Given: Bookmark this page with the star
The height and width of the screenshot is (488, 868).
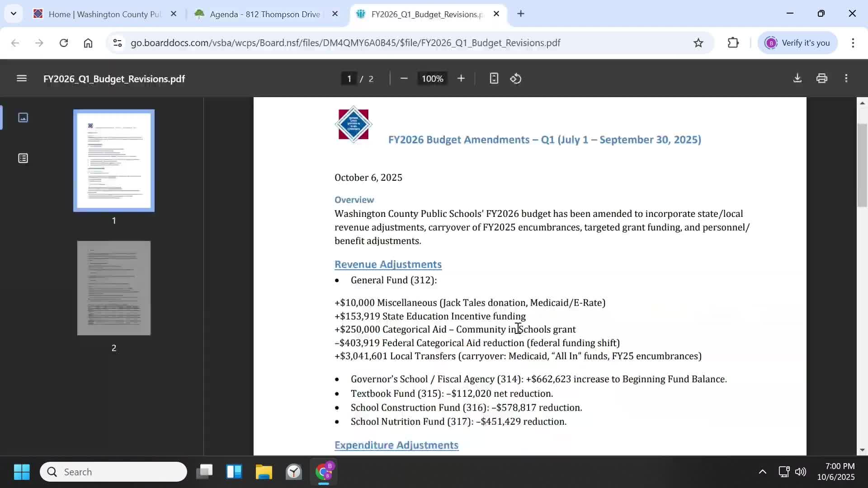Looking at the screenshot, I should click(698, 43).
